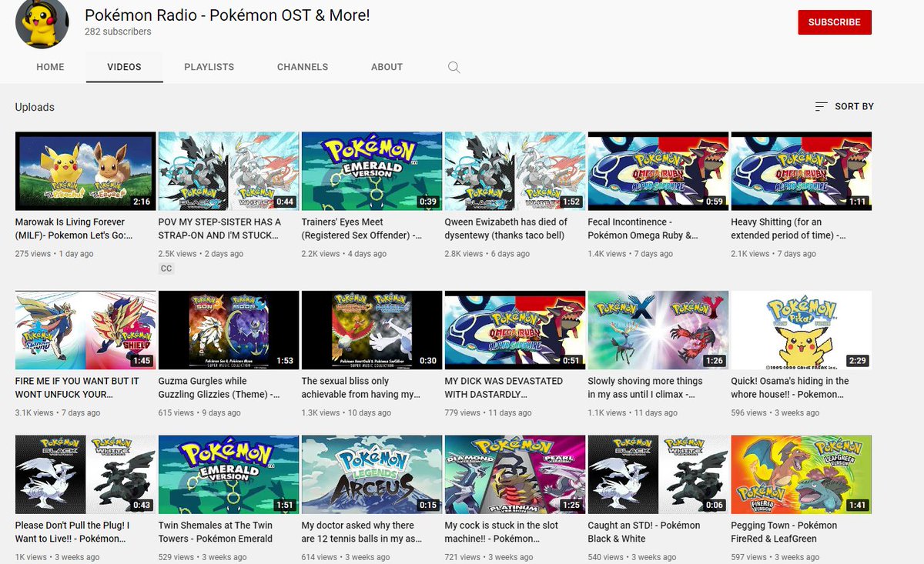Open the 'Qween Ewizabeth has died' title link
This screenshot has height=564, width=924.
coord(507,229)
